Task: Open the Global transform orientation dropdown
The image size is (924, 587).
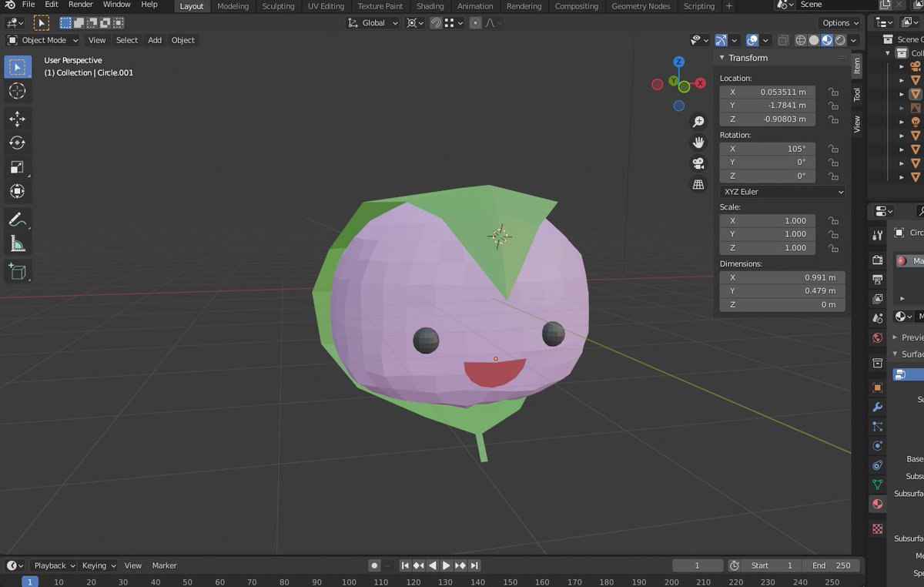Action: (x=373, y=23)
